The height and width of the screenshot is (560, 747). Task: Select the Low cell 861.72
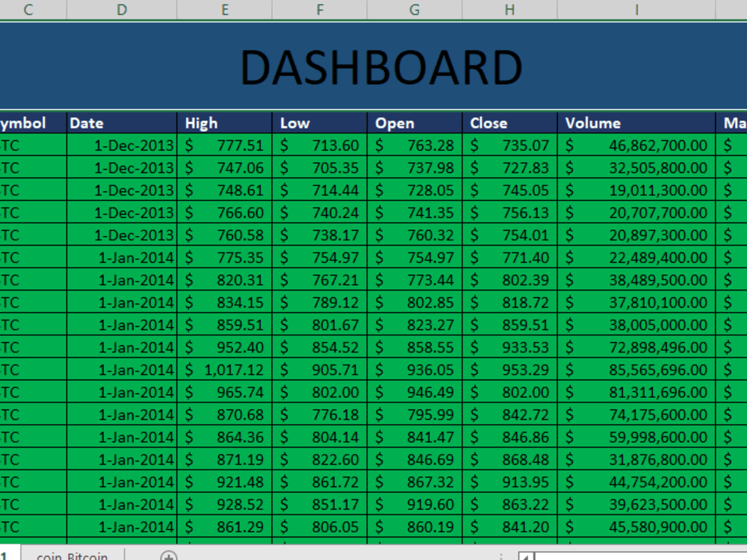click(x=320, y=482)
